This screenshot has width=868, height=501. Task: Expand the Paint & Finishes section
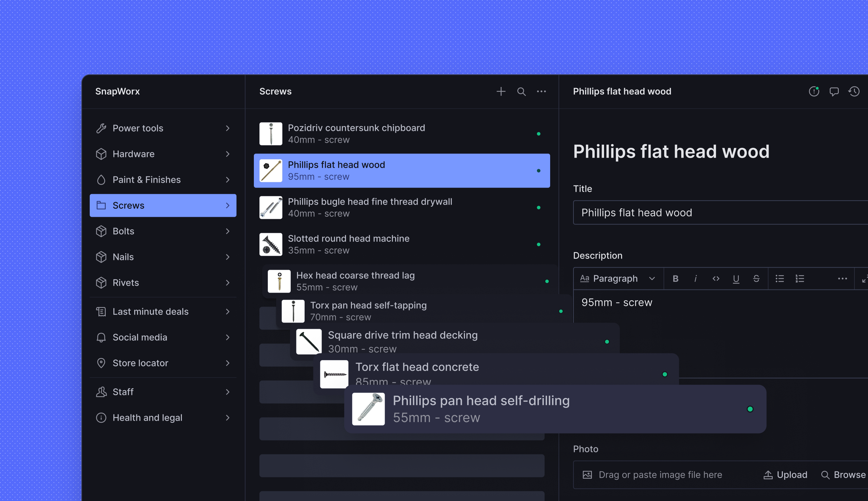point(163,180)
